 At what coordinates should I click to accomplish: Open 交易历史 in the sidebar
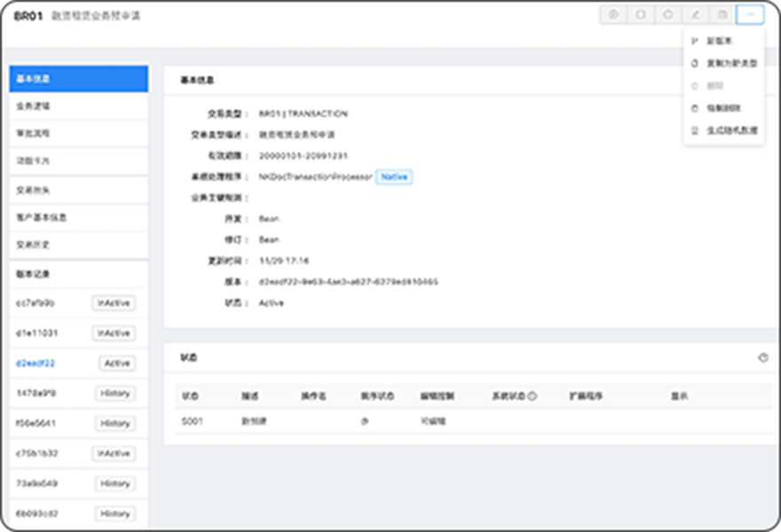[78, 245]
